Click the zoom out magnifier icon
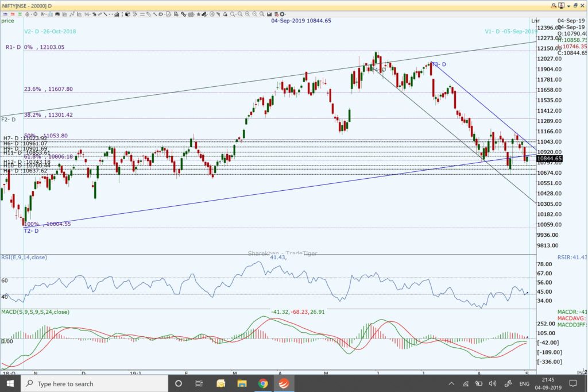 pos(254,14)
